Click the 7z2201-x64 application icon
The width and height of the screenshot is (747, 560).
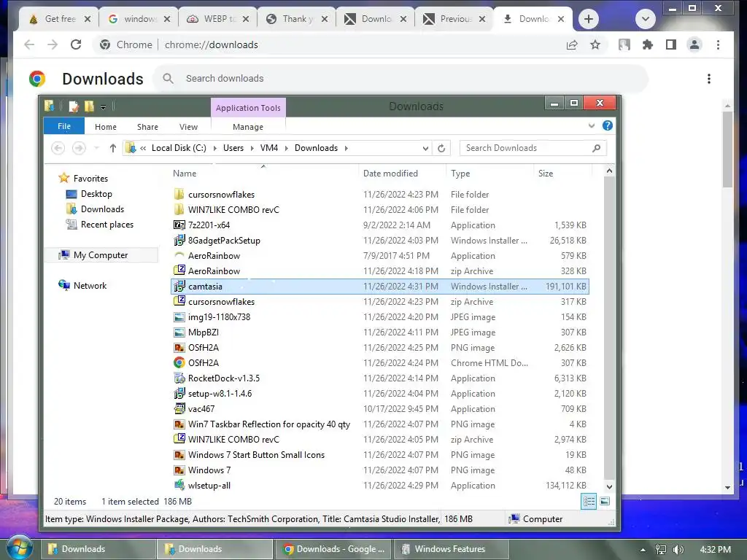(x=179, y=225)
